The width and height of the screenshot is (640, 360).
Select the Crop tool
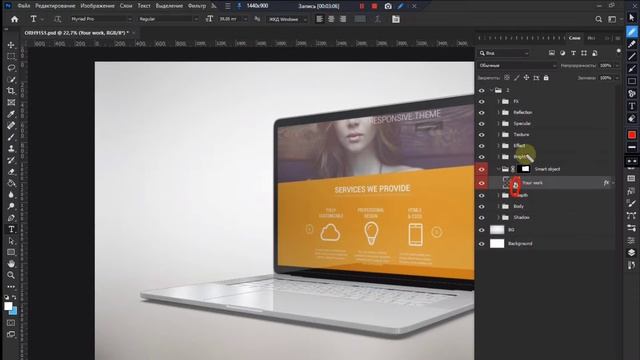11,91
